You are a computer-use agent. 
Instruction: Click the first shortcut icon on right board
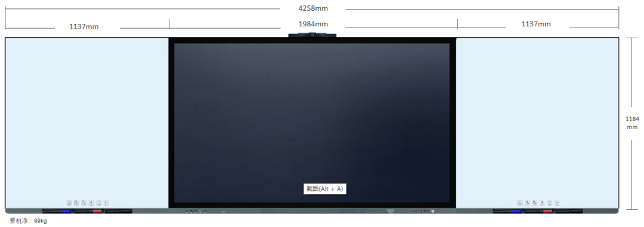(520, 203)
